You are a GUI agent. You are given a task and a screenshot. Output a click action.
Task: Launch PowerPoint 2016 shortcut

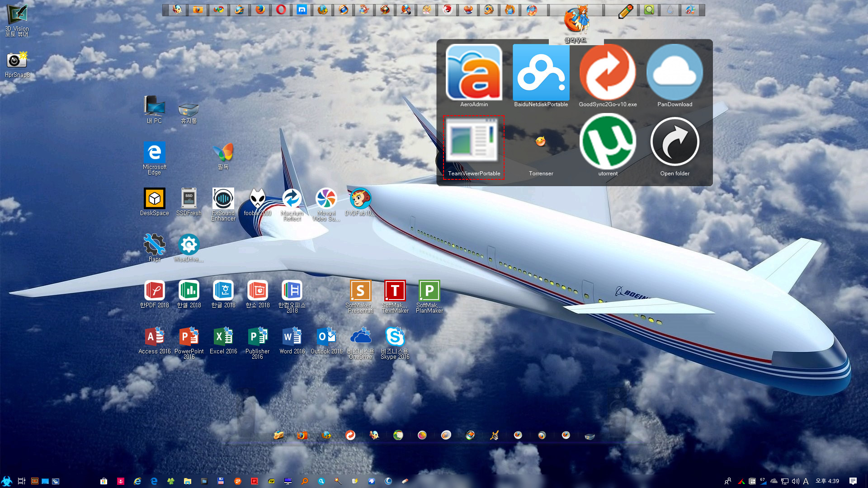[x=189, y=343]
